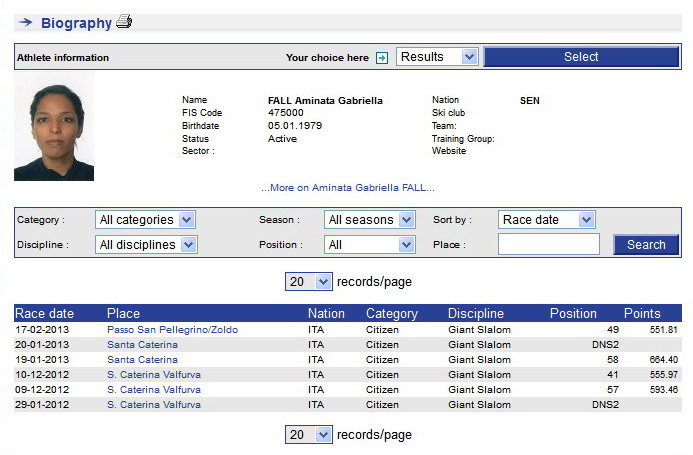Open the Position filter dropdown
Viewport: 693px width, 455px height.
[369, 245]
